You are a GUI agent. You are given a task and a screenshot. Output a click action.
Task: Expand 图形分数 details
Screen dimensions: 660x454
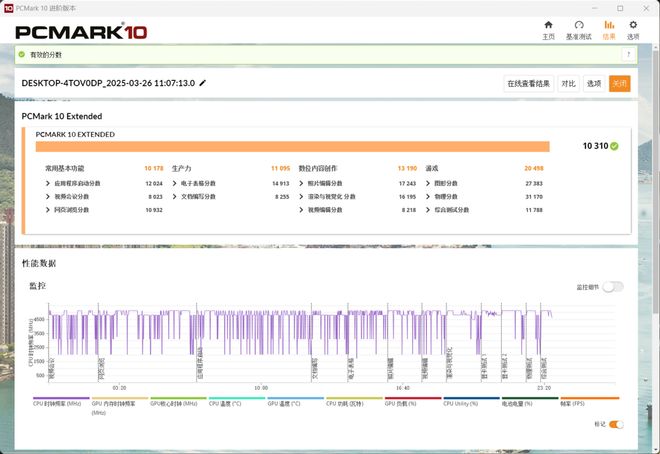pos(429,183)
